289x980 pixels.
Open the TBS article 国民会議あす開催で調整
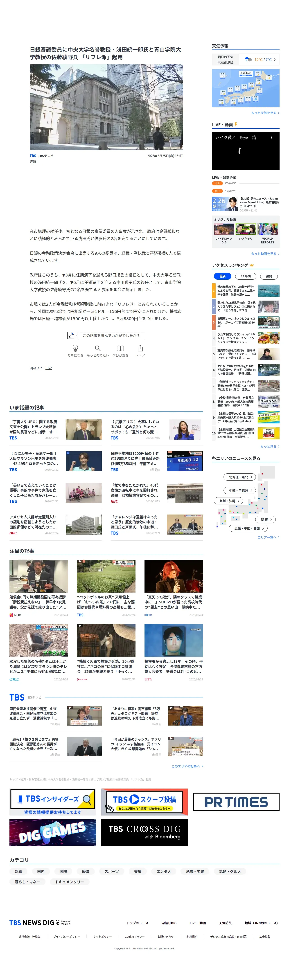(x=56, y=716)
